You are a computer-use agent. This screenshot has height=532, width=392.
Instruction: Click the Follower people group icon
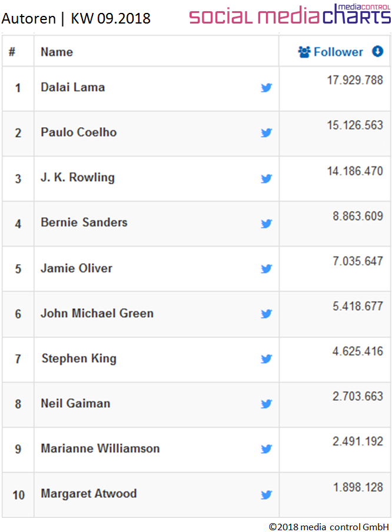tap(304, 52)
